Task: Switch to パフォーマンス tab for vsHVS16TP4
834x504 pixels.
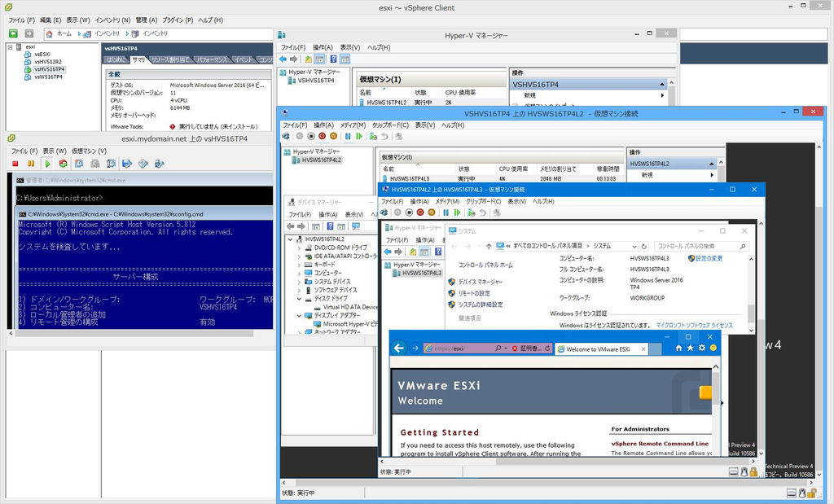Action: [x=213, y=59]
